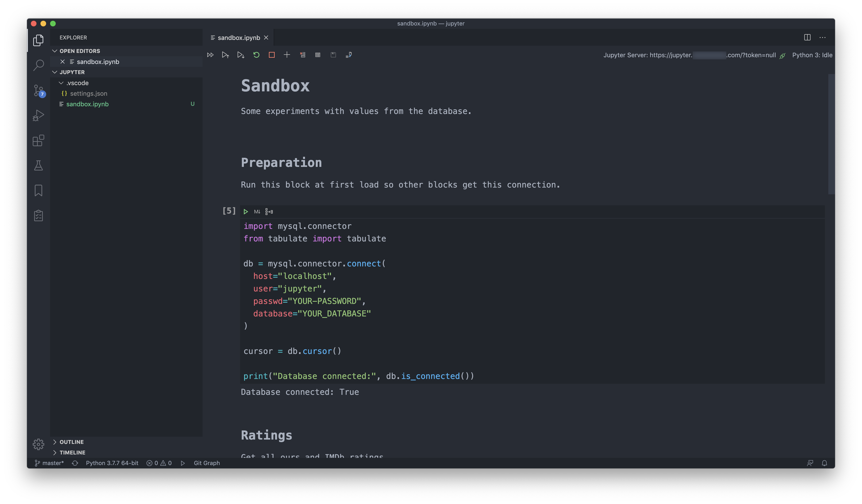This screenshot has width=862, height=504.
Task: Expand the .vscode folder
Action: [x=77, y=83]
